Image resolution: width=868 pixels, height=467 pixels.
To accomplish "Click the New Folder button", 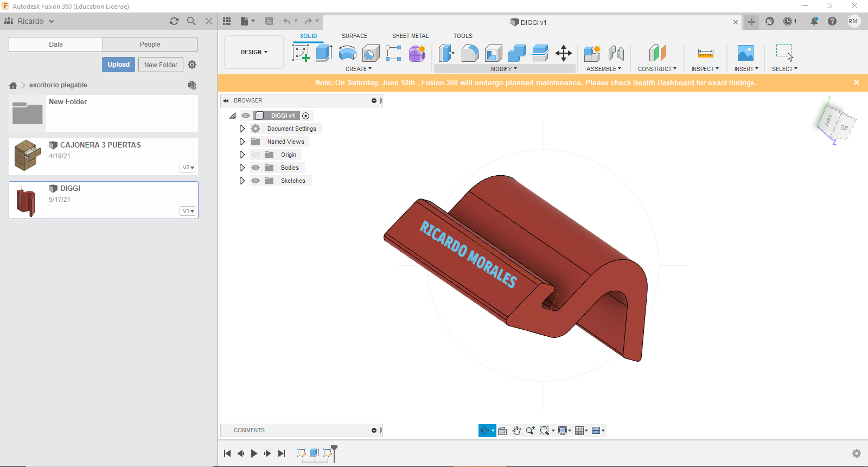I will tap(161, 65).
